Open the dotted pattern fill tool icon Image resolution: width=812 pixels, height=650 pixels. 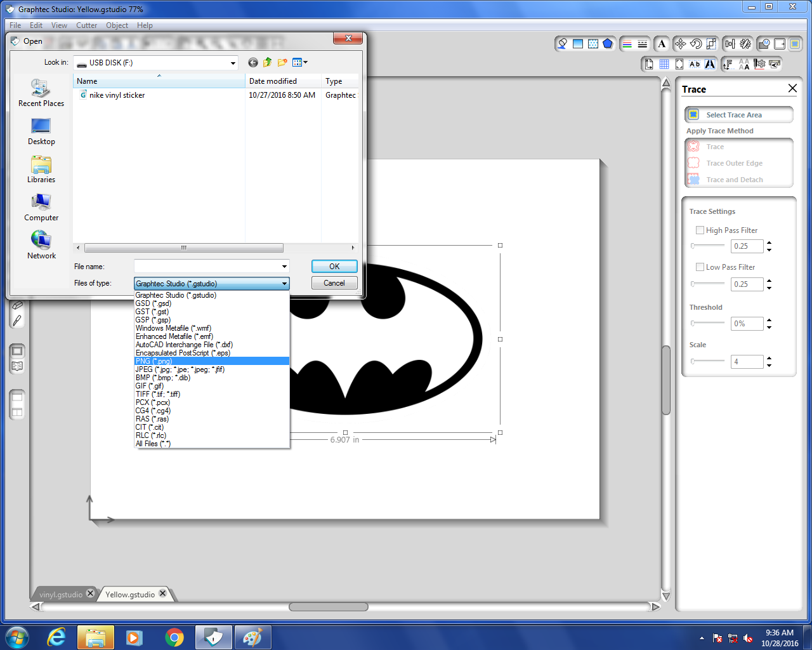point(593,44)
